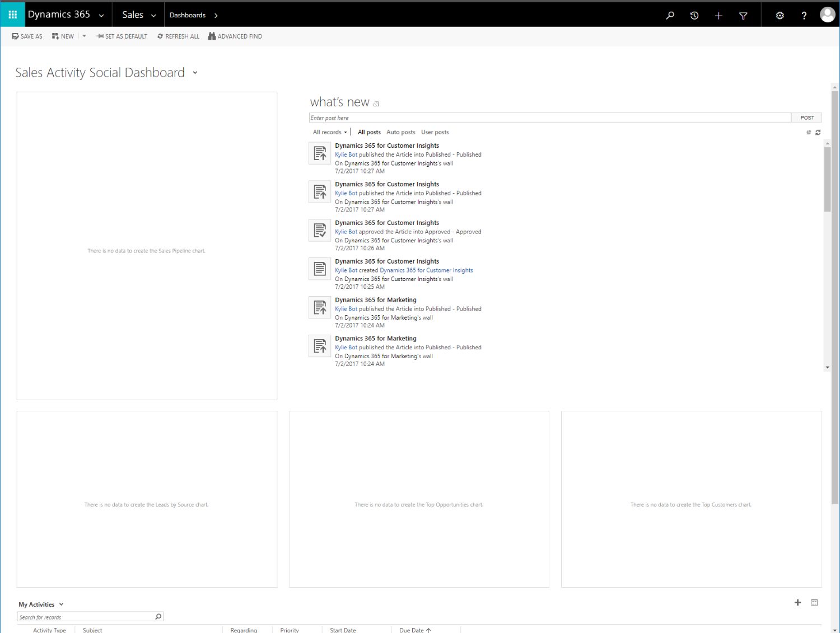Switch to the Auto posts tab

click(x=401, y=132)
